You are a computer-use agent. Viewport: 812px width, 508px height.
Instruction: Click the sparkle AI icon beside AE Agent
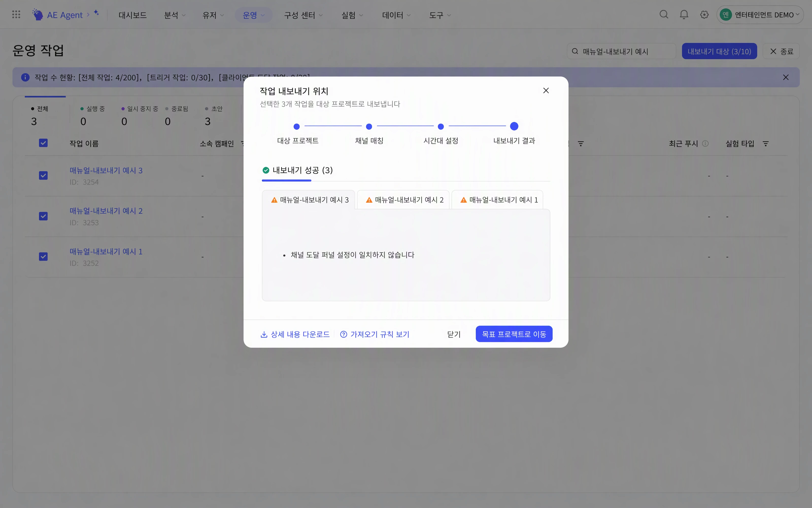coord(96,13)
